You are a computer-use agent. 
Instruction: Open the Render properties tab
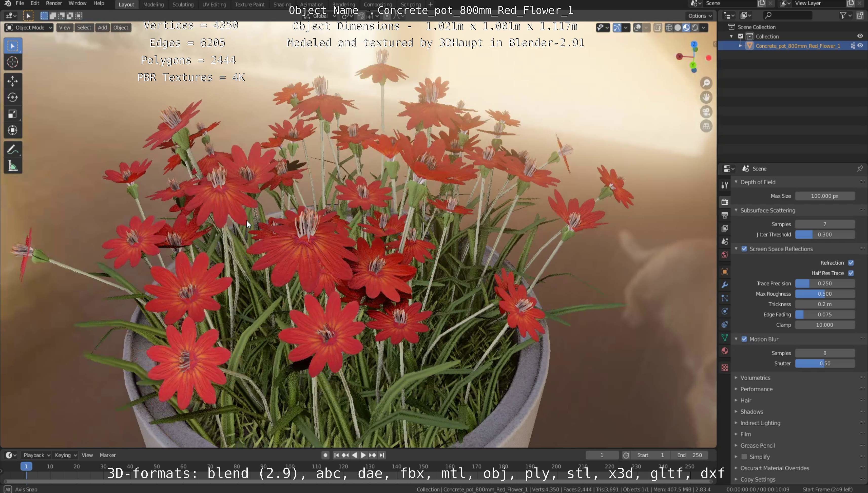(x=724, y=202)
